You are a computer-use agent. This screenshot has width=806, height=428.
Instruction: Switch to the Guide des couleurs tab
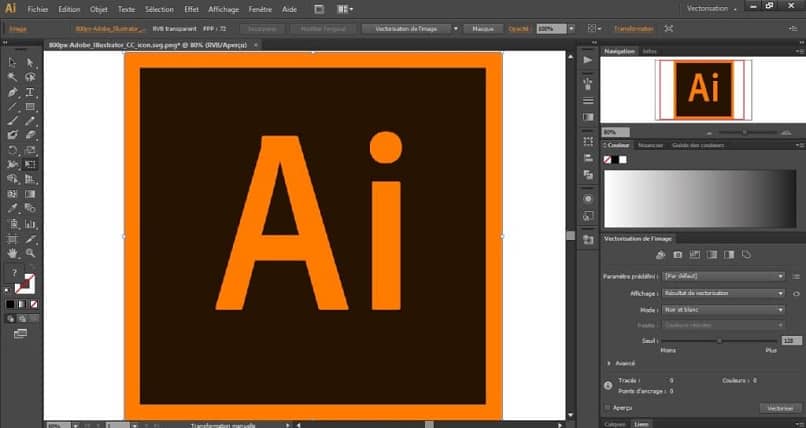tap(698, 145)
